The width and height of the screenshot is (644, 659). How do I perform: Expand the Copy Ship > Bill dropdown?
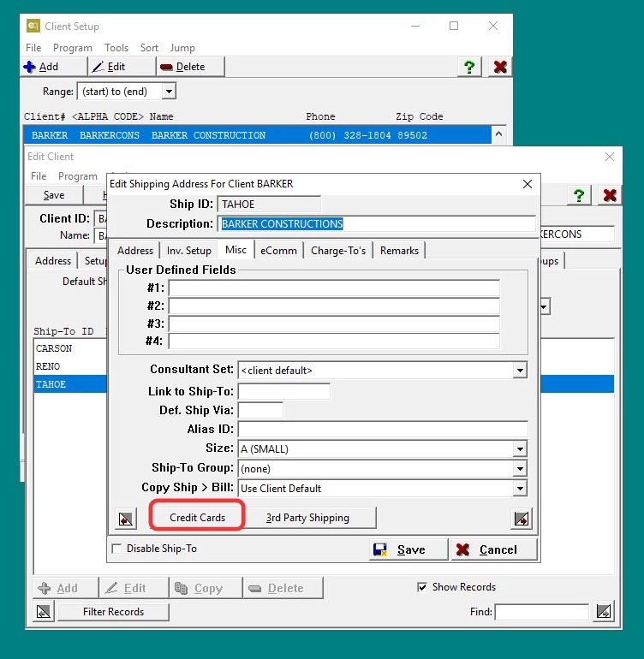click(x=520, y=489)
